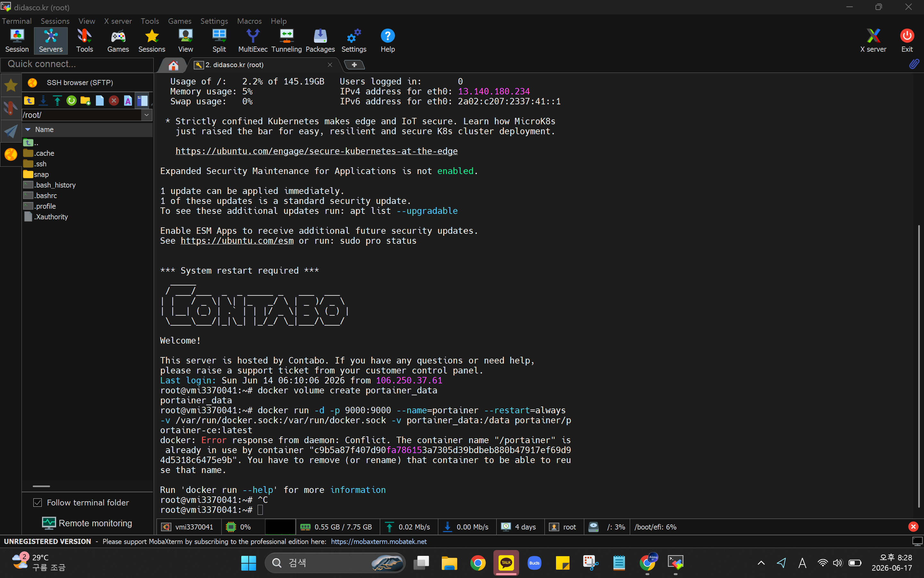Open the secure-kubernetes-at-the-edge link
The width and height of the screenshot is (924, 578).
coord(316,151)
